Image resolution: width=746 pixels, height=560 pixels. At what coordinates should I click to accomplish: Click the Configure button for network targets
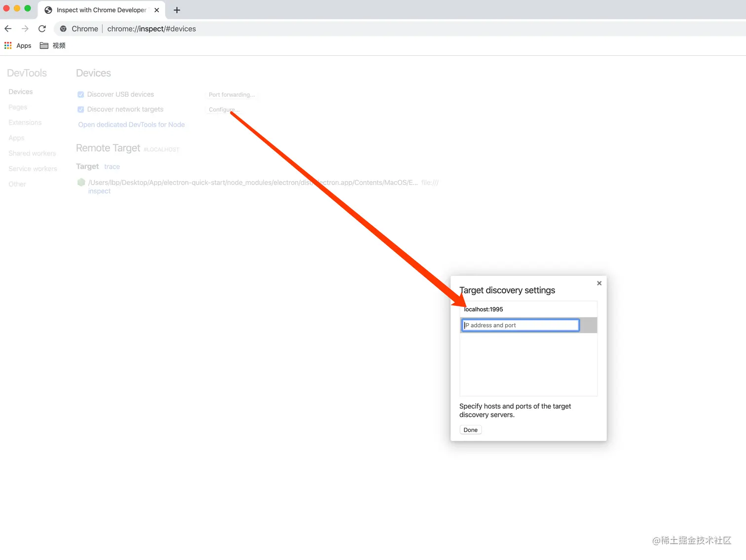tap(223, 110)
